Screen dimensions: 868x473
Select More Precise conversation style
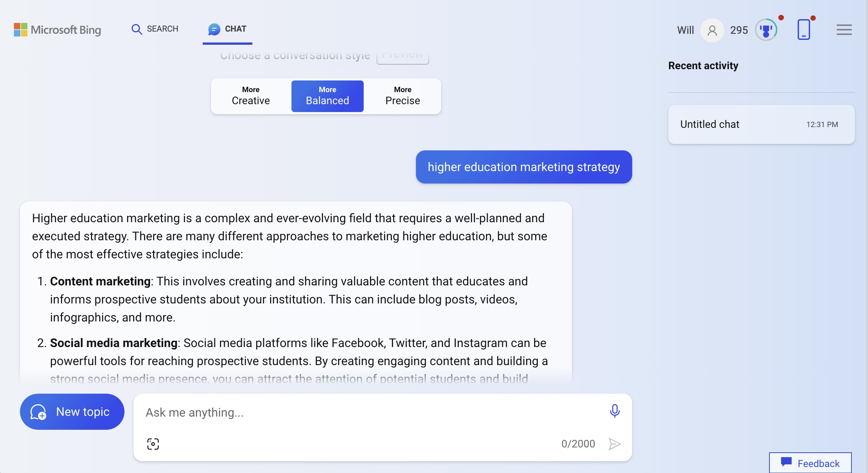tap(402, 96)
